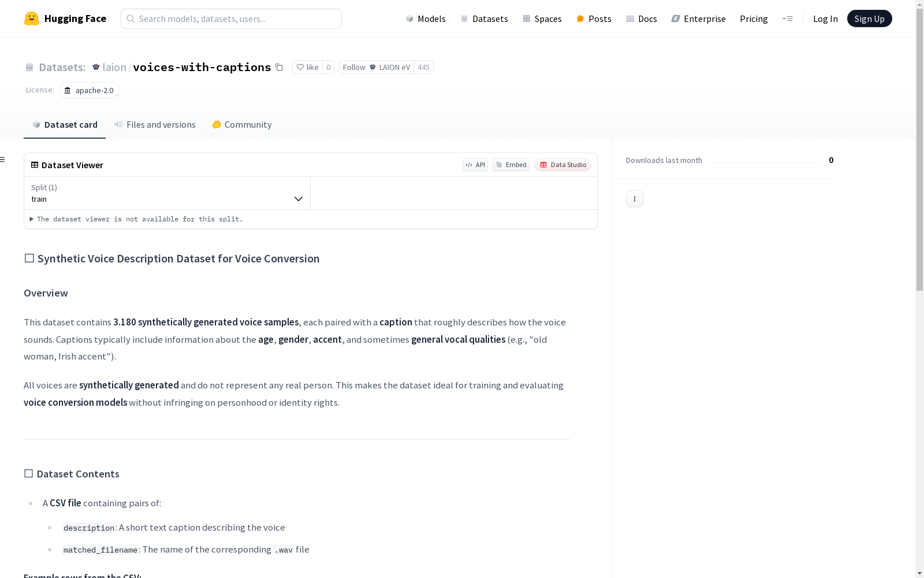Screen dimensions: 924x578
Task: Click the 'description' code text
Action: tap(89, 528)
